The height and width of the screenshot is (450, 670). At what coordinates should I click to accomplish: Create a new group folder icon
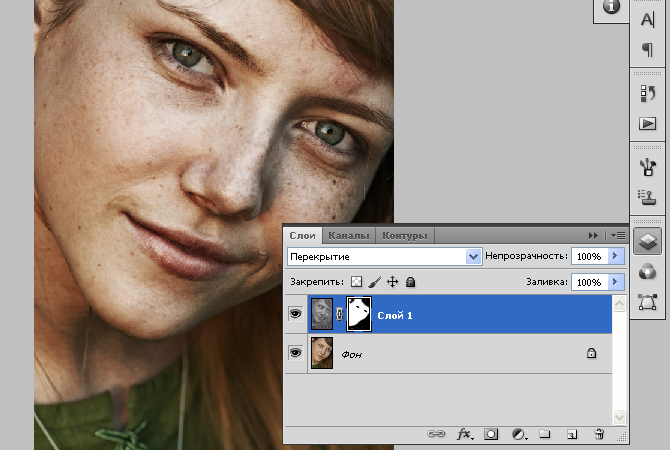tap(544, 434)
